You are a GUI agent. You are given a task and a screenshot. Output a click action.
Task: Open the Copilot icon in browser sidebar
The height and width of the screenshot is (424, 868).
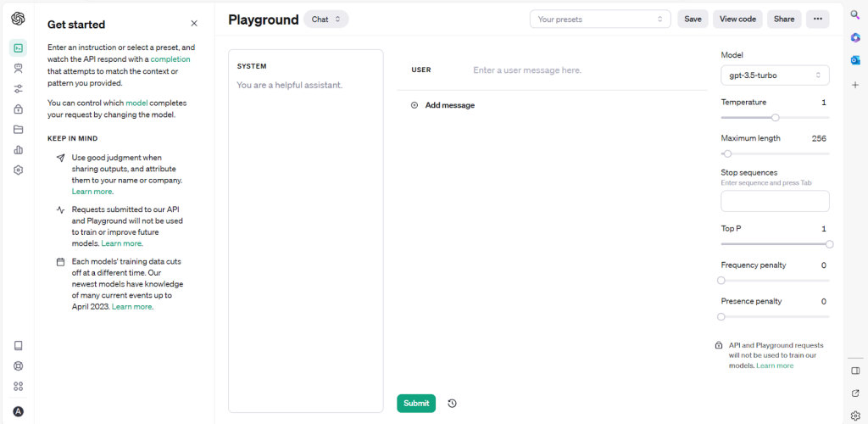tap(855, 37)
